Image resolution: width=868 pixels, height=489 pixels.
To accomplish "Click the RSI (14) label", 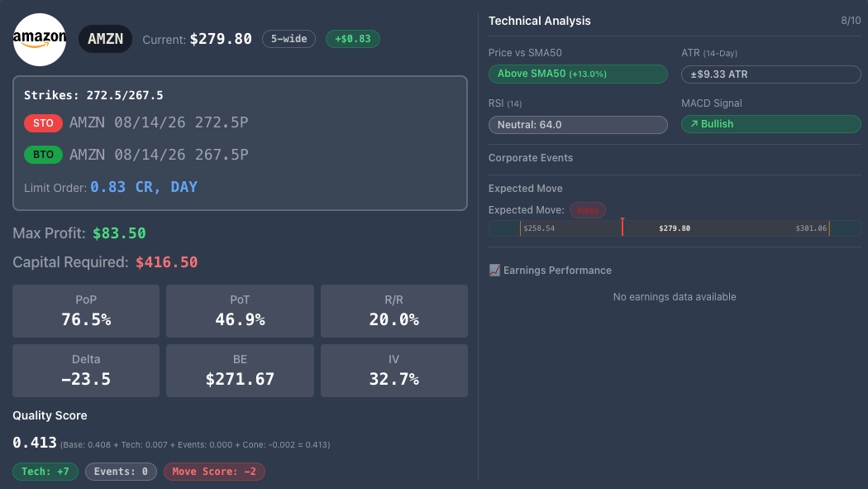I will [505, 103].
